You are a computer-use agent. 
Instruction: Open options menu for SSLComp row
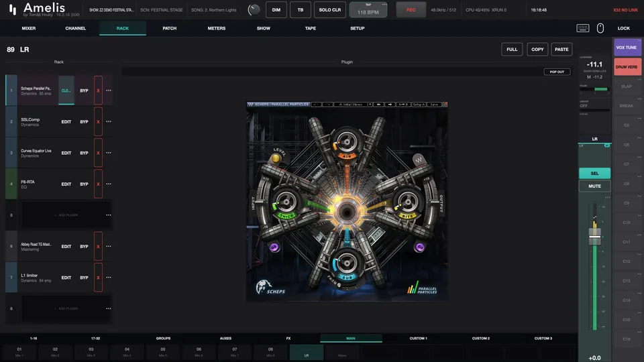tap(109, 121)
